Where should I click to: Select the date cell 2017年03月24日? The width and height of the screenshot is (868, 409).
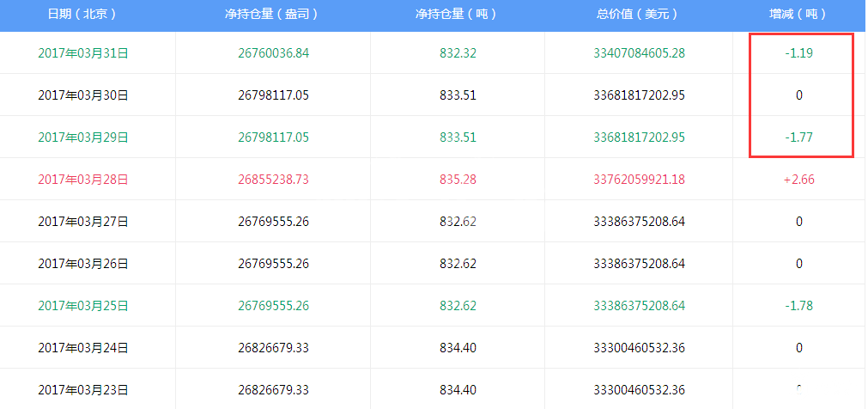83,348
